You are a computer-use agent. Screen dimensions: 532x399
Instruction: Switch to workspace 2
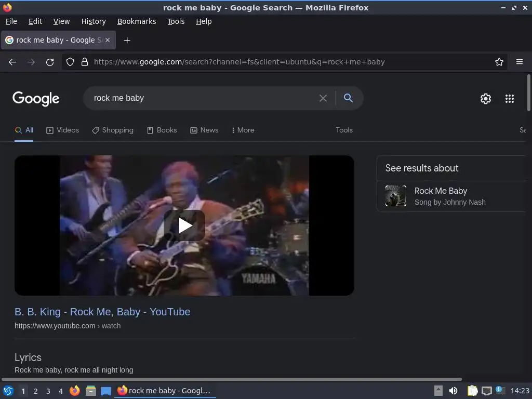(x=36, y=391)
